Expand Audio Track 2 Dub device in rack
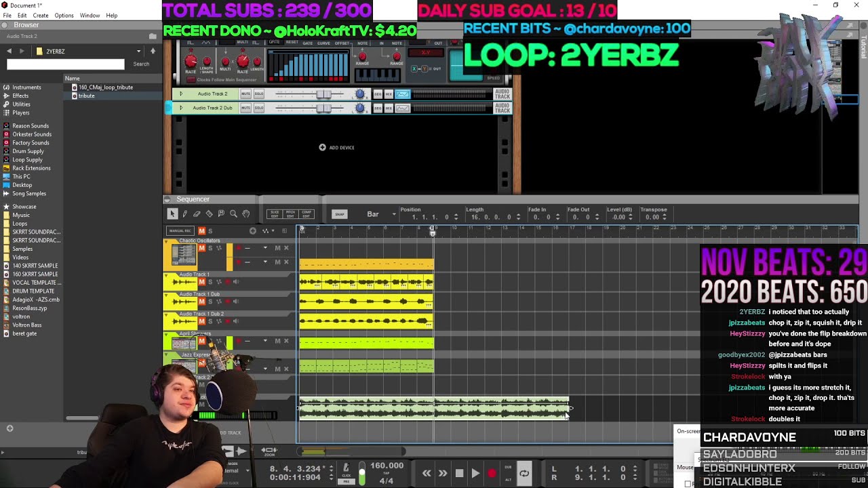Image resolution: width=868 pixels, height=488 pixels. pos(180,108)
